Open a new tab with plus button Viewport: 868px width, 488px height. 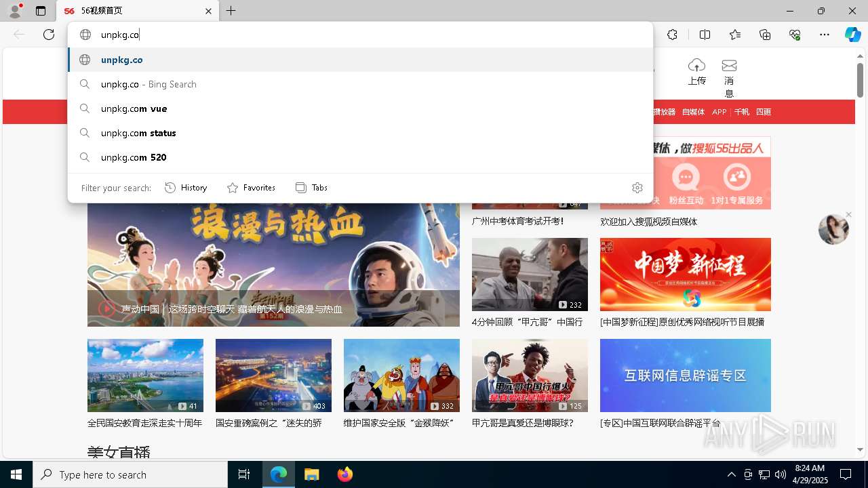point(231,11)
